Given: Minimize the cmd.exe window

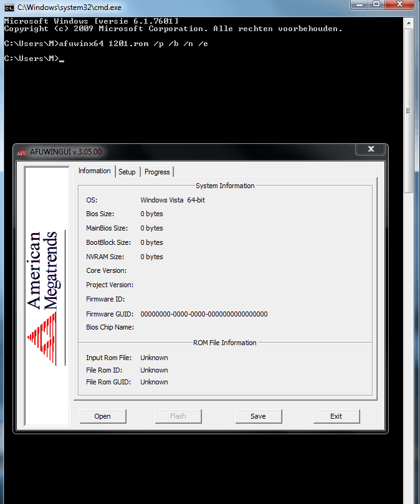Looking at the screenshot, I should 360,4.
